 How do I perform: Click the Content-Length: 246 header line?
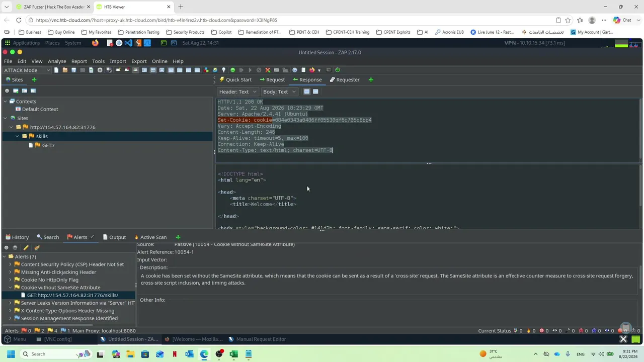click(x=246, y=132)
